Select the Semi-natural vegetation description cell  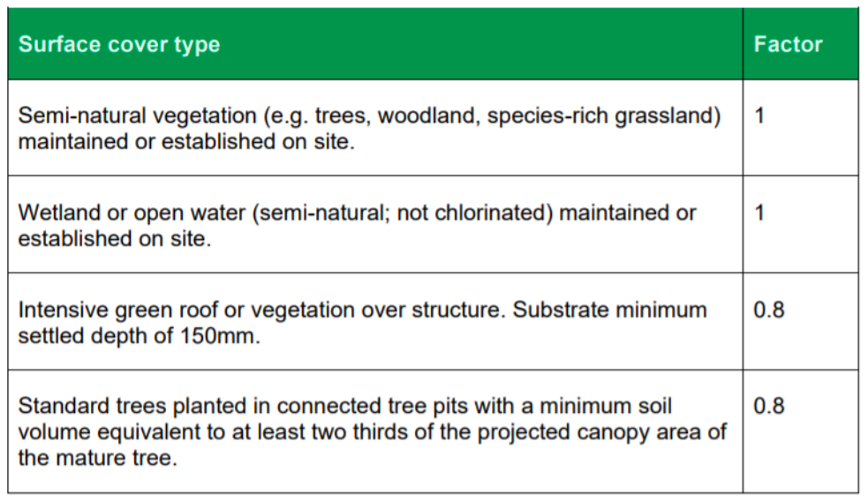click(x=370, y=128)
